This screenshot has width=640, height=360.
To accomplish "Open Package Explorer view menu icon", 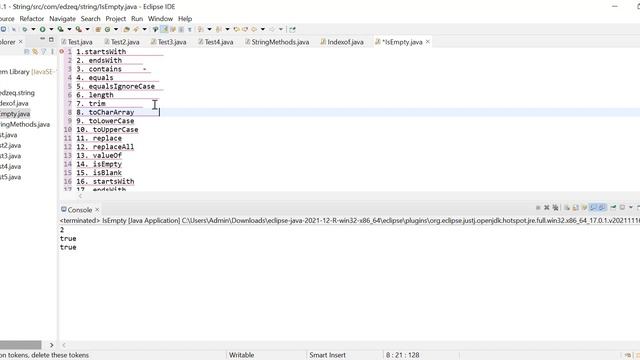I will [52, 51].
